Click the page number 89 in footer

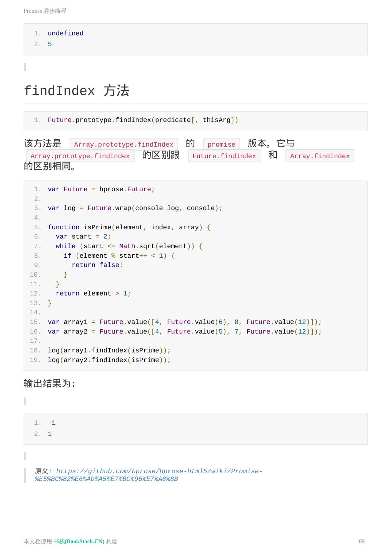(x=361, y=541)
